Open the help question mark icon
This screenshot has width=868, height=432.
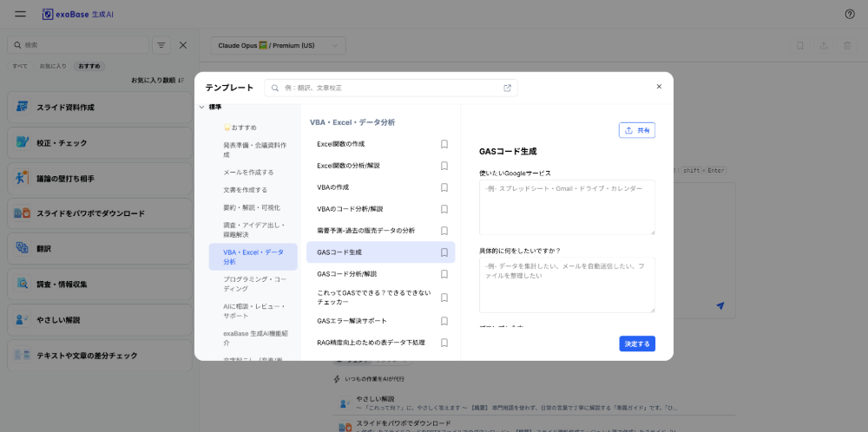click(850, 15)
